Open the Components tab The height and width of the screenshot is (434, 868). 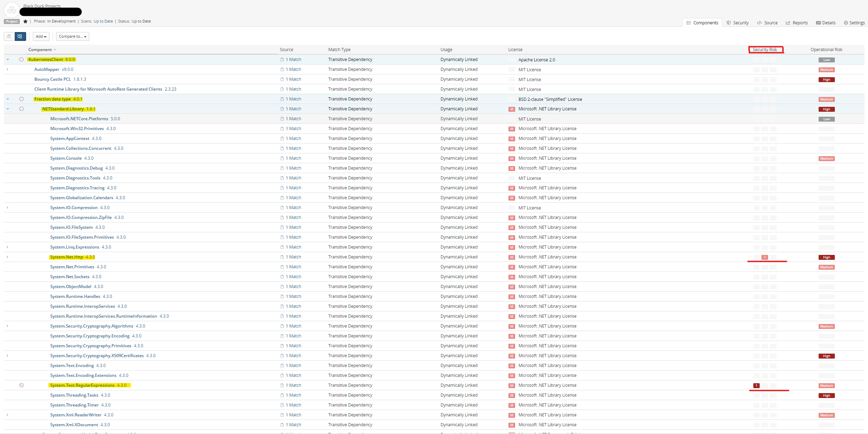click(702, 23)
